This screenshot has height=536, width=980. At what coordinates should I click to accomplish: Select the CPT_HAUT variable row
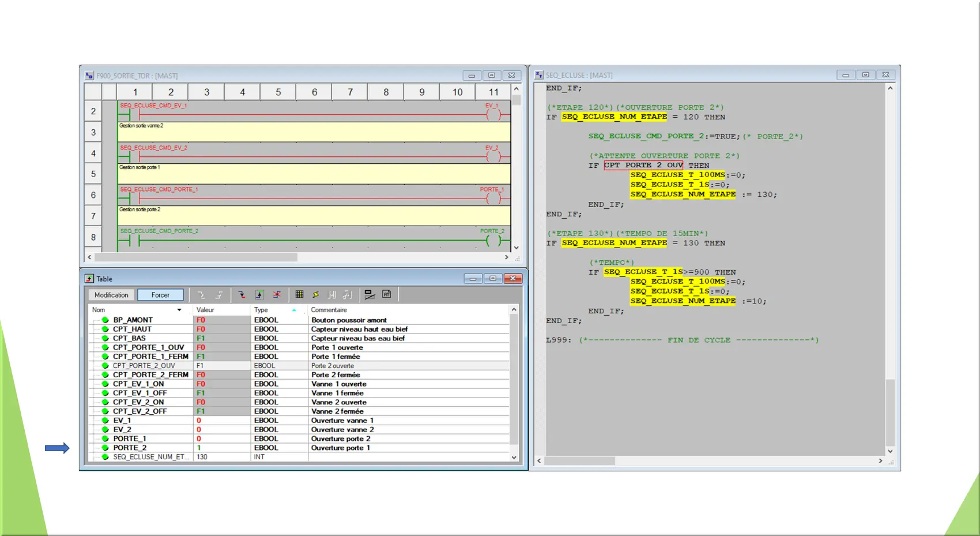pos(299,329)
